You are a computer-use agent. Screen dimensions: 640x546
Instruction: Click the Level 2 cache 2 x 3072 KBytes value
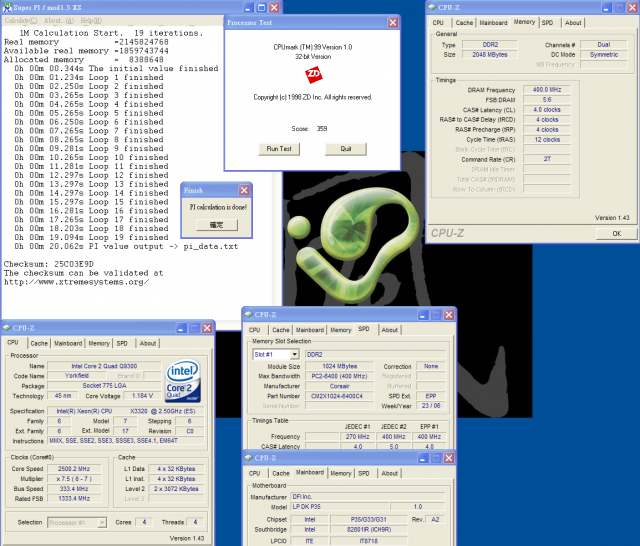(176, 488)
